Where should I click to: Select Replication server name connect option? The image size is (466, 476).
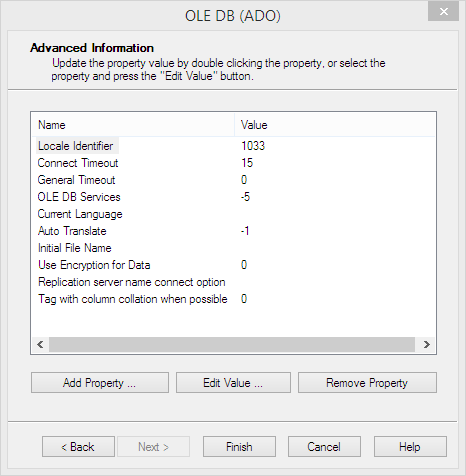click(x=132, y=282)
